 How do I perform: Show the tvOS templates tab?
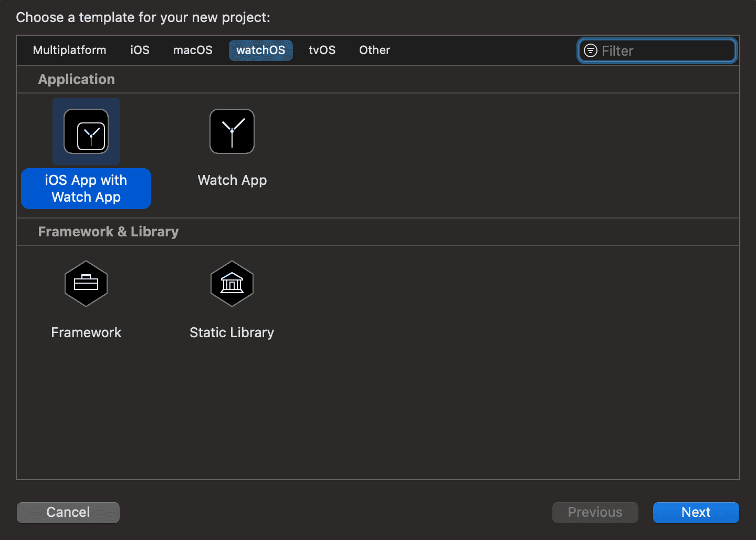click(x=322, y=50)
